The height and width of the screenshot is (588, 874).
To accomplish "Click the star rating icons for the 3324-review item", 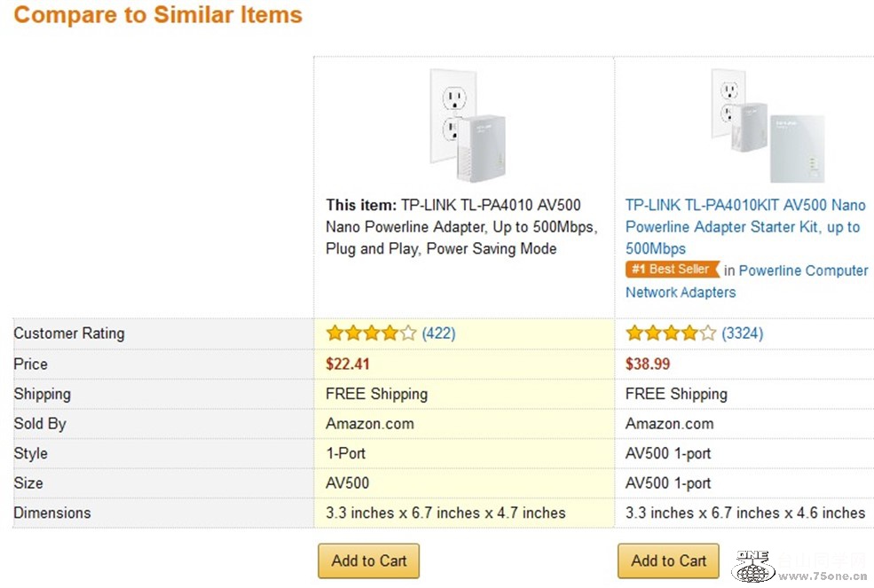I will pos(671,333).
